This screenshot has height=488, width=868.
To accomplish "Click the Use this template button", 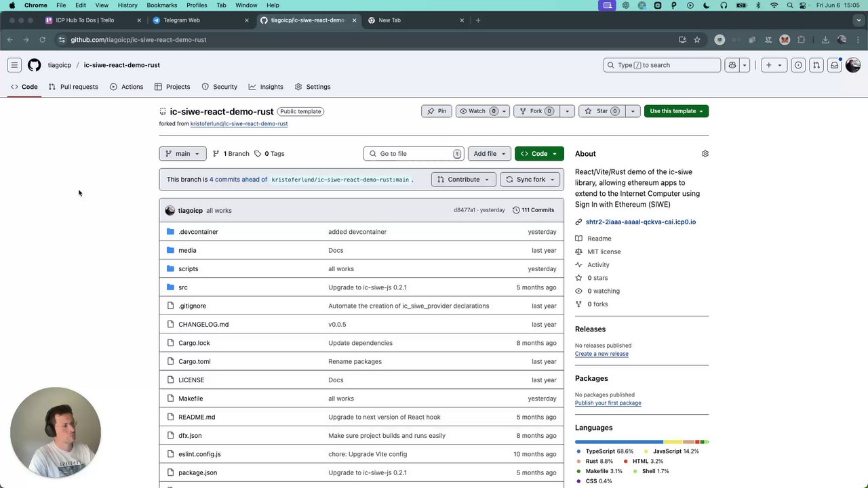I will (x=676, y=111).
